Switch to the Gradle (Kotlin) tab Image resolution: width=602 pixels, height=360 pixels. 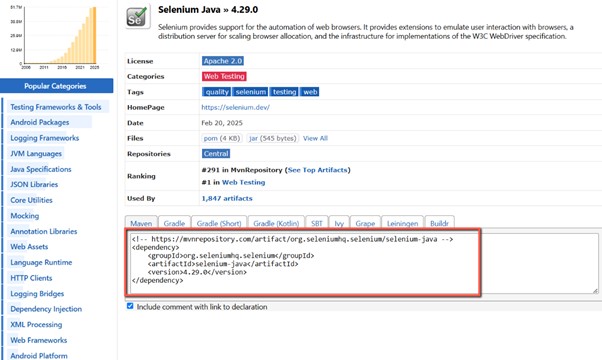276,223
